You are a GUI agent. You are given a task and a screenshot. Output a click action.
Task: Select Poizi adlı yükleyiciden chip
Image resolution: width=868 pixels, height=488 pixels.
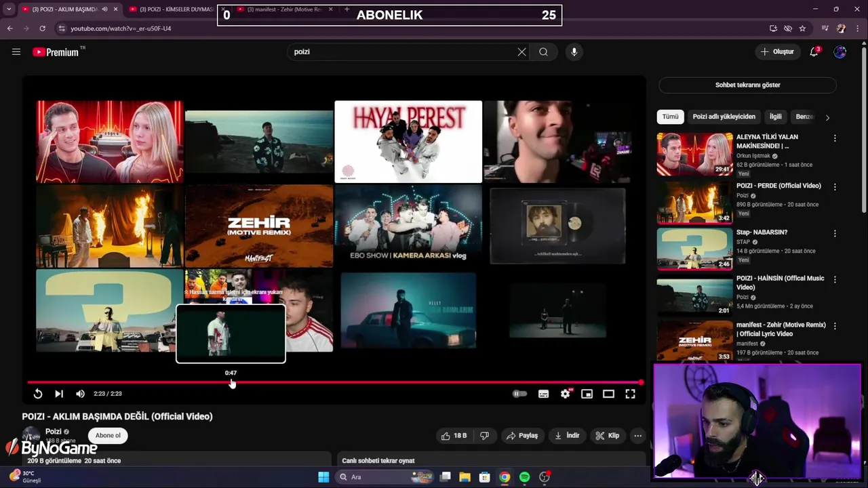[724, 117]
